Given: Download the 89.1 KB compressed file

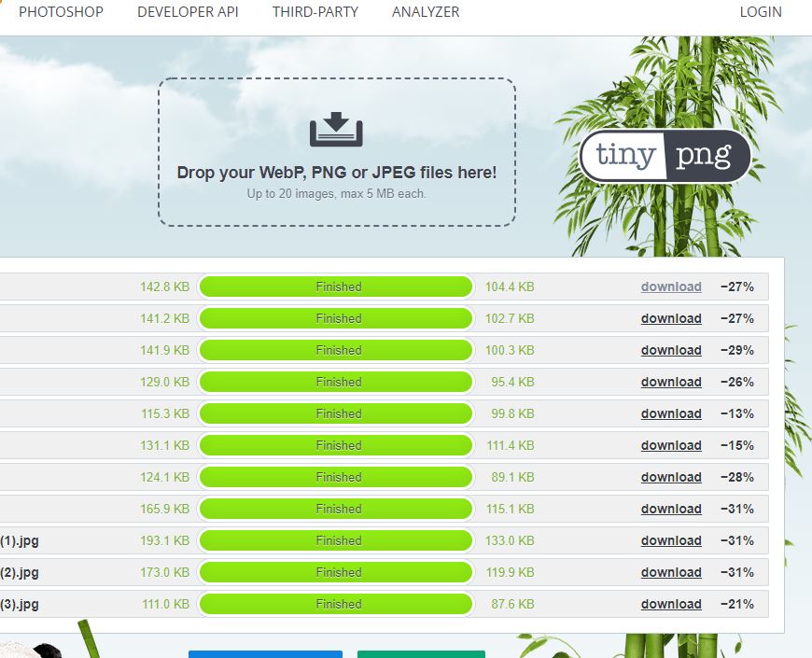Looking at the screenshot, I should (x=671, y=477).
